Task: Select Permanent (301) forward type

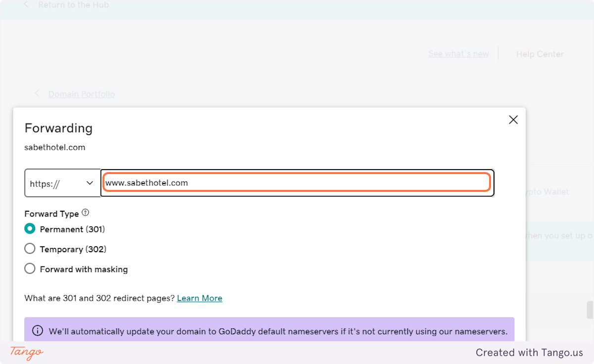Action: pos(30,229)
